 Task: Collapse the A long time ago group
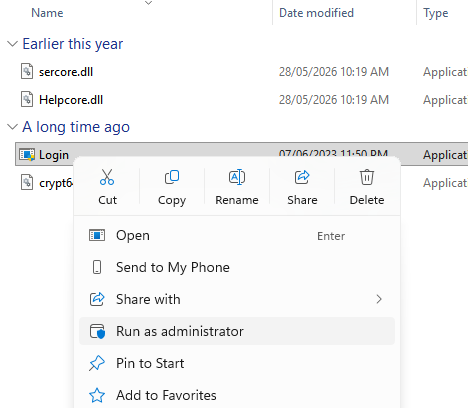(12, 127)
